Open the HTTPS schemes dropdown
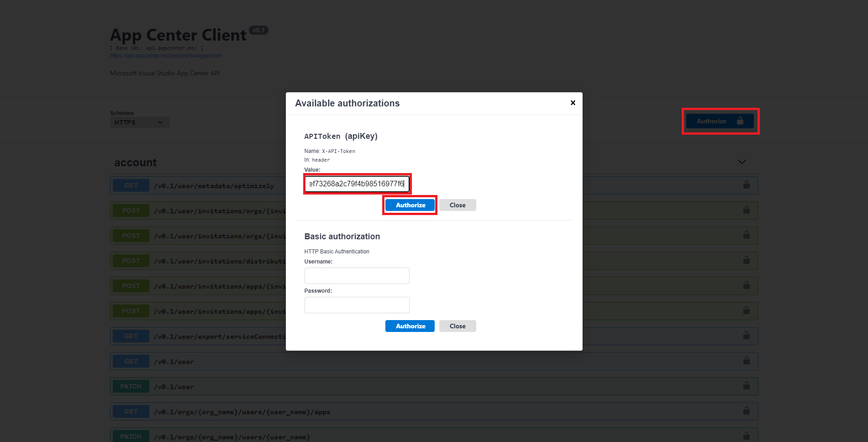 pos(139,122)
